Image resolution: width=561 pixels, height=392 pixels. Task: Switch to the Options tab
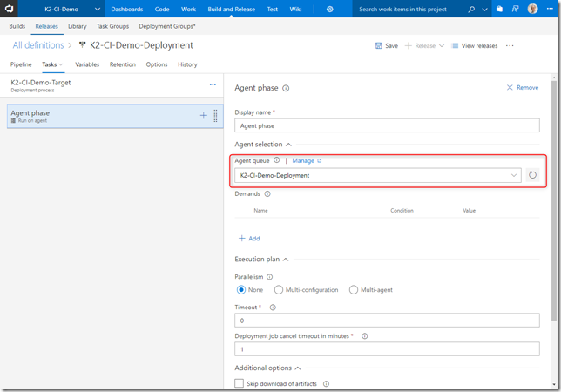156,64
